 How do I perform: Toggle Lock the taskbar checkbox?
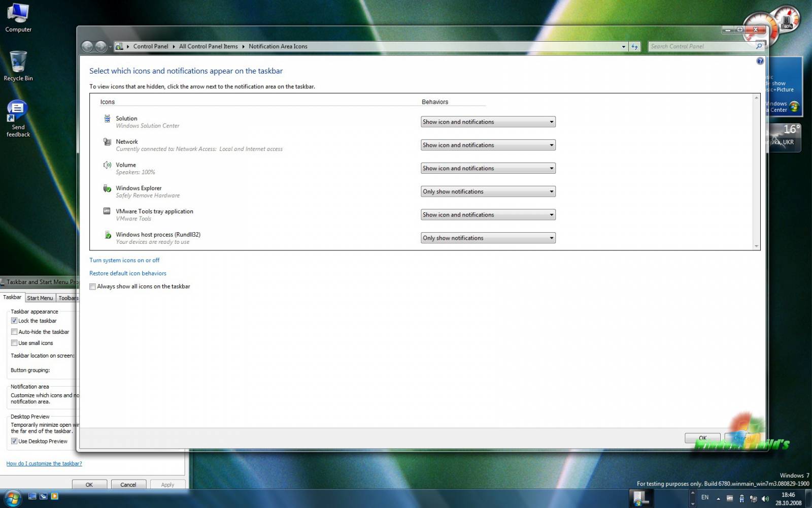[14, 321]
